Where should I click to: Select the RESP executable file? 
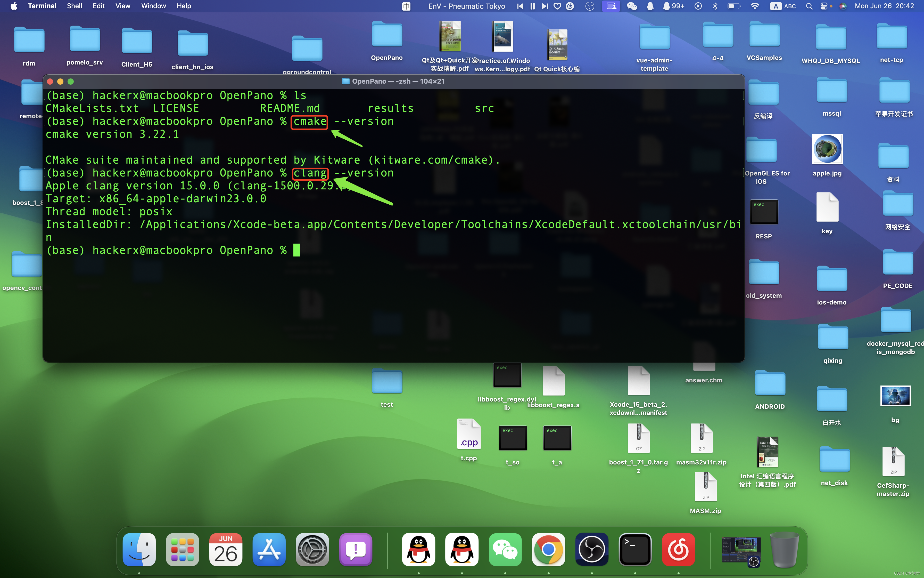coord(764,219)
